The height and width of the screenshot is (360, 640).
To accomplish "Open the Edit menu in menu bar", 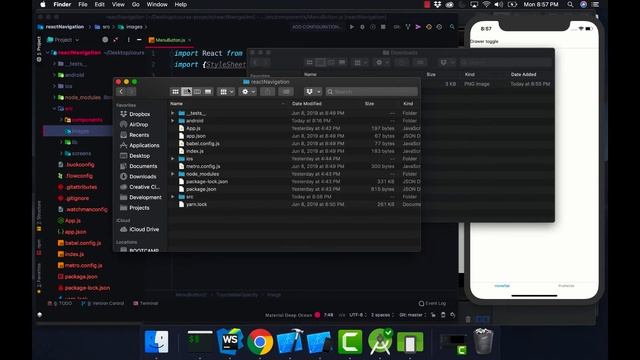I will tap(100, 4).
